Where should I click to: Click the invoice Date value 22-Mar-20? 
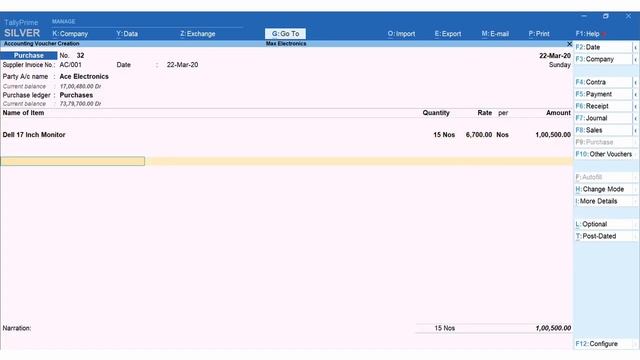[182, 65]
